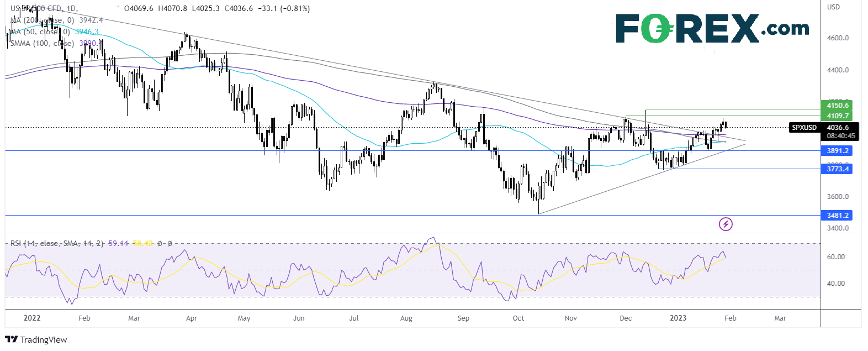Click the close price C4036.6
868x351 pixels.
click(x=239, y=9)
